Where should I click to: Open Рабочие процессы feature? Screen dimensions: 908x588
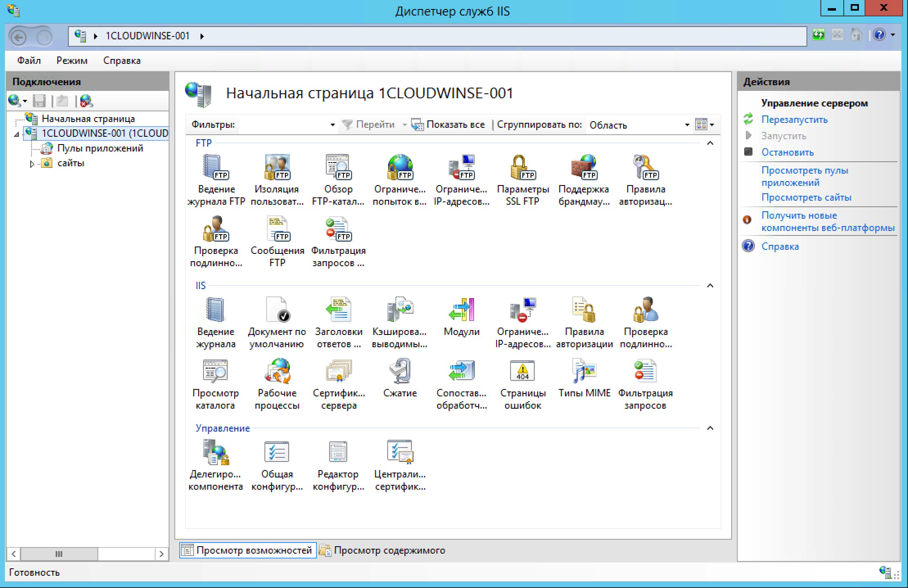click(277, 384)
